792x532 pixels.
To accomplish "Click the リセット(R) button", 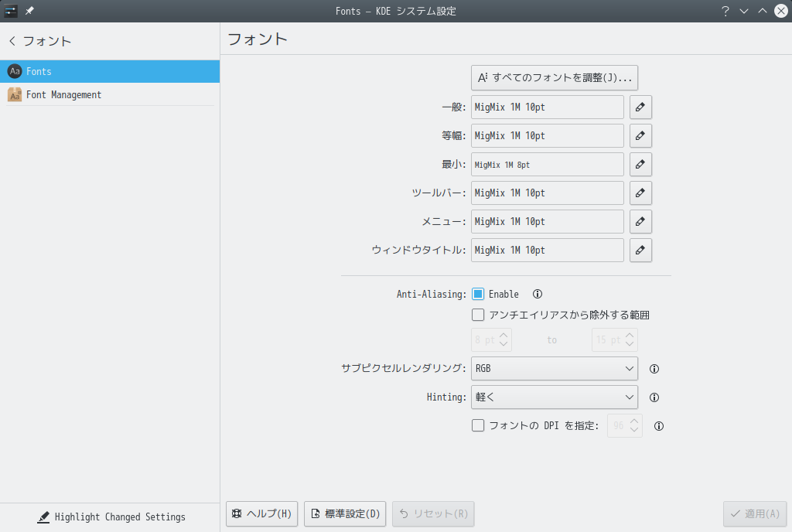I will coord(433,514).
